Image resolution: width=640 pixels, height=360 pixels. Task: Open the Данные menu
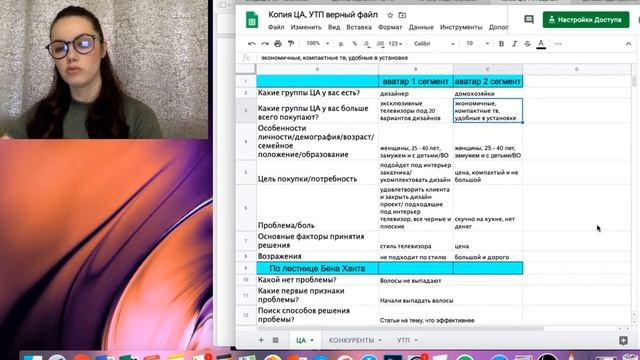[421, 27]
